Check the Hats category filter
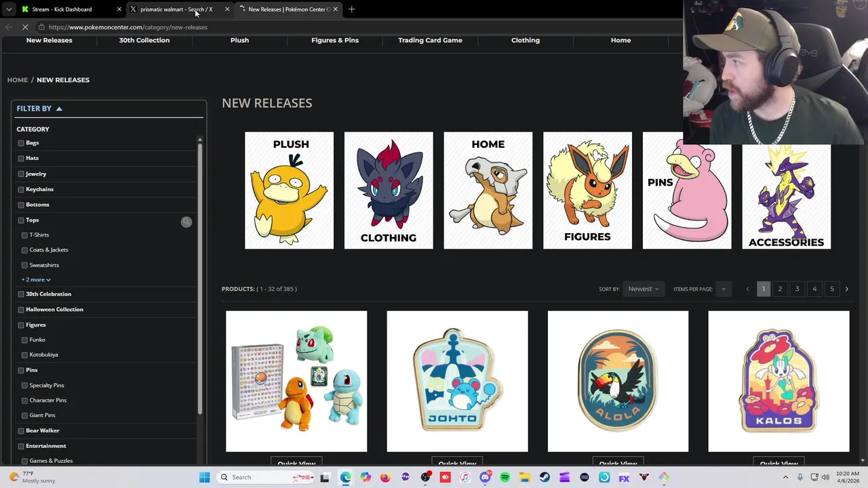This screenshot has height=488, width=868. point(21,158)
